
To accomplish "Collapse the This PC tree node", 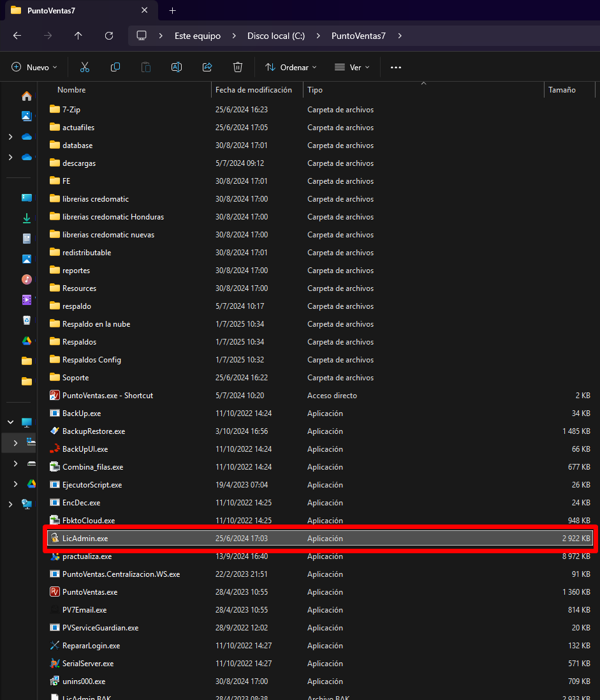I will pyautogui.click(x=11, y=422).
